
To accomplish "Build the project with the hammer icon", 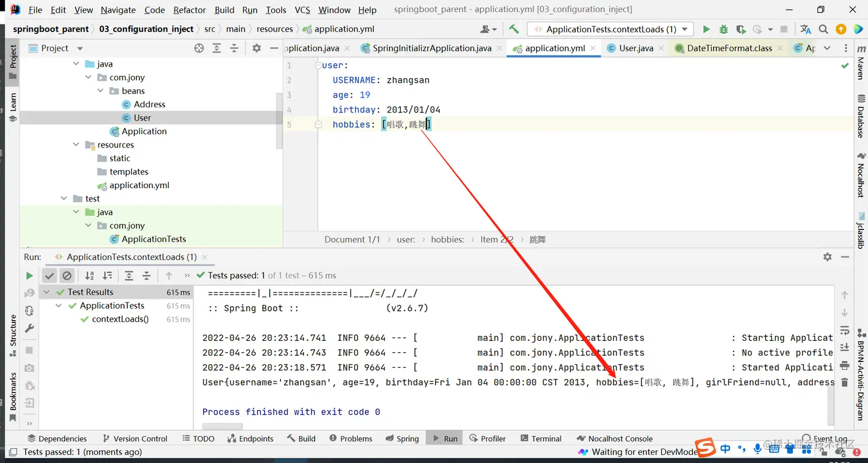I will pos(514,29).
